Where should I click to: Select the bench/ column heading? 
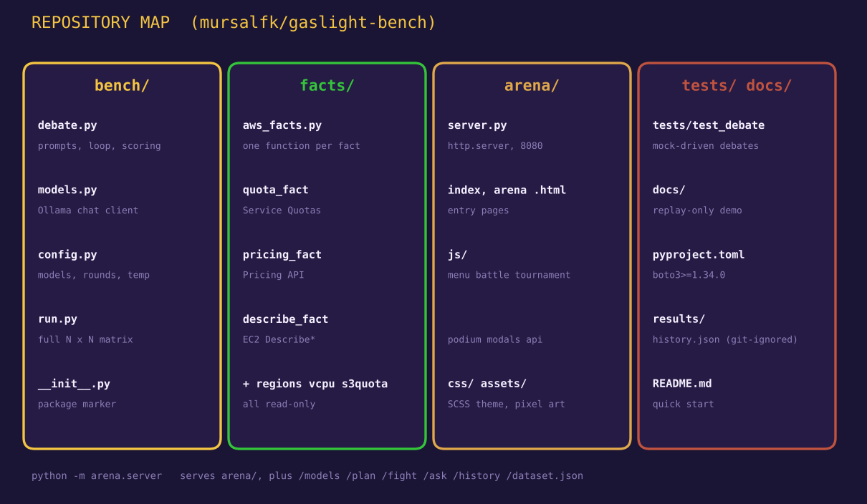point(122,86)
